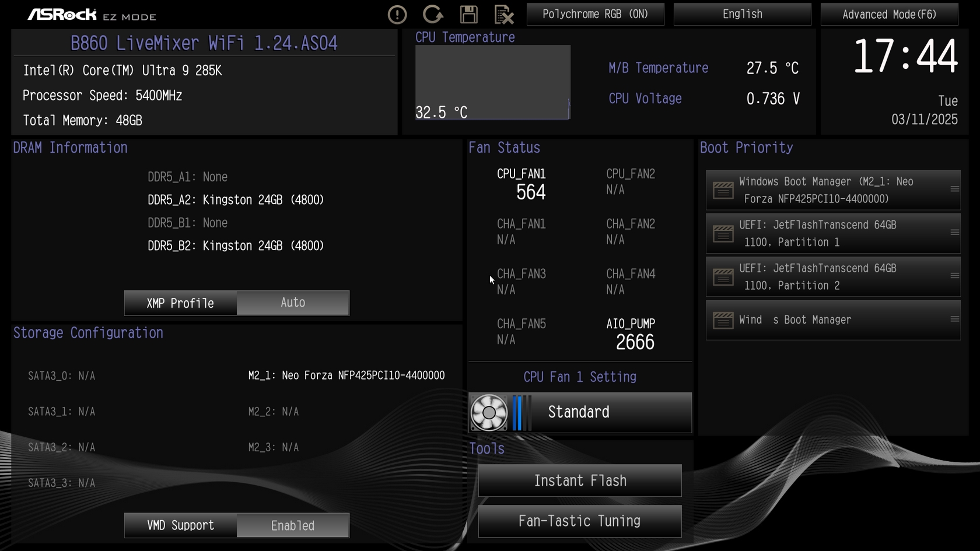The height and width of the screenshot is (551, 980).
Task: Click CPU Voltage value 0.736 V
Action: [x=773, y=99]
